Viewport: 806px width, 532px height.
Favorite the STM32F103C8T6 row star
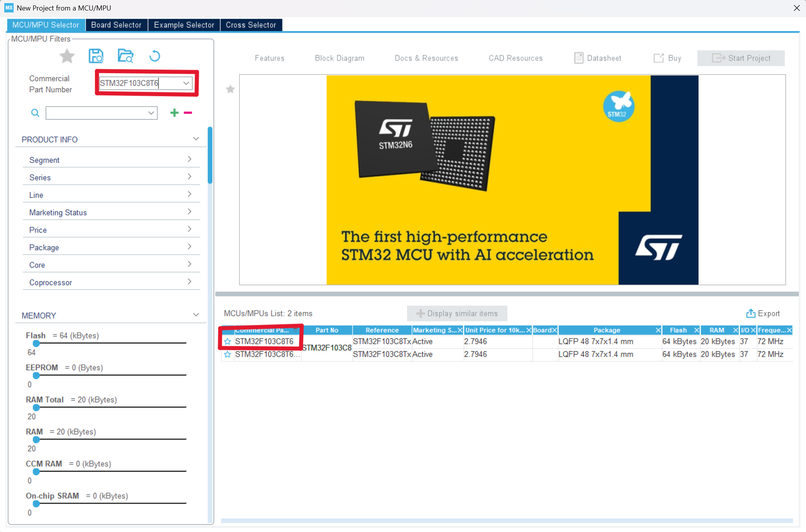tap(227, 341)
